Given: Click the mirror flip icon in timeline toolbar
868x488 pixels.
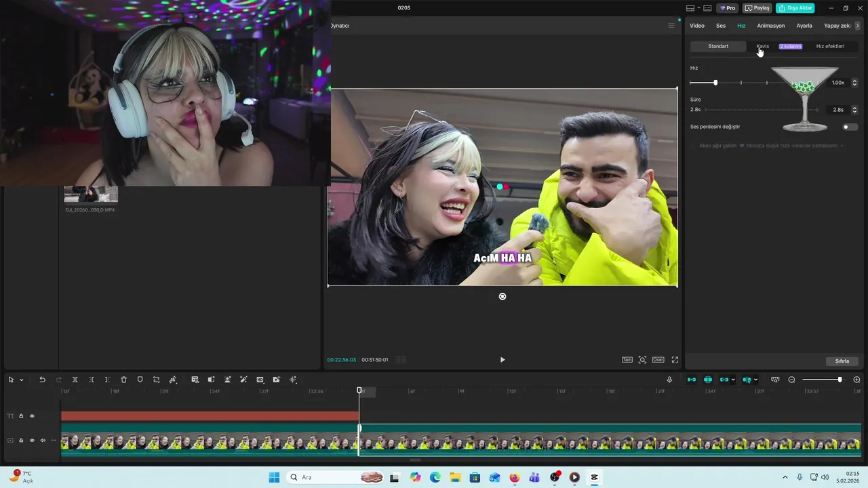Looking at the screenshot, I should point(173,380).
